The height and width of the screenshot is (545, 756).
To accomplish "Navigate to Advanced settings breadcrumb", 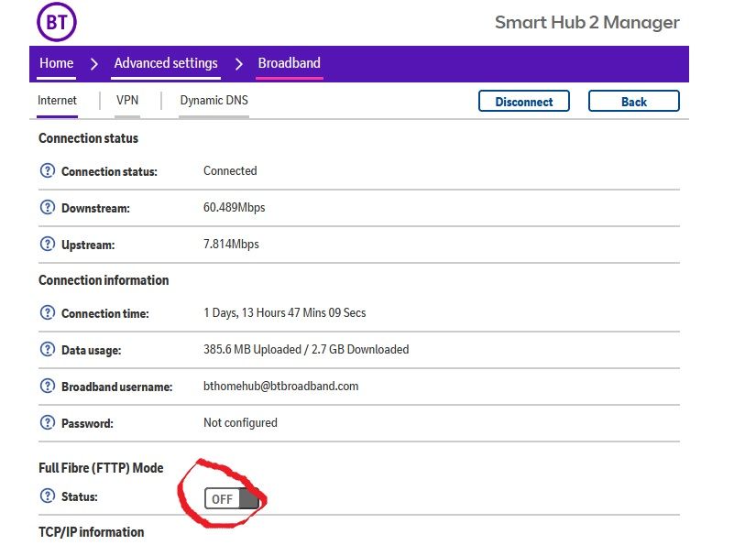I will coord(166,63).
